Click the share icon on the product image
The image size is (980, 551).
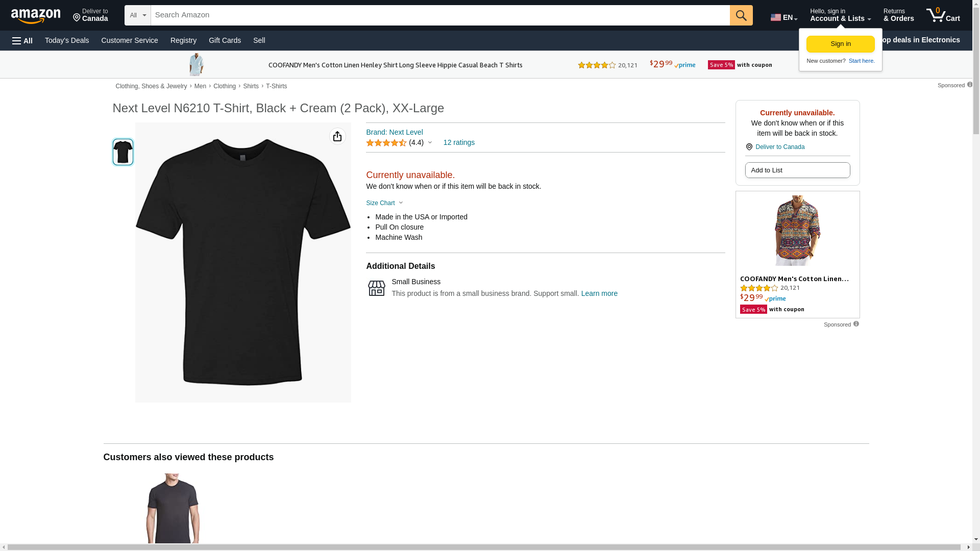(x=337, y=136)
